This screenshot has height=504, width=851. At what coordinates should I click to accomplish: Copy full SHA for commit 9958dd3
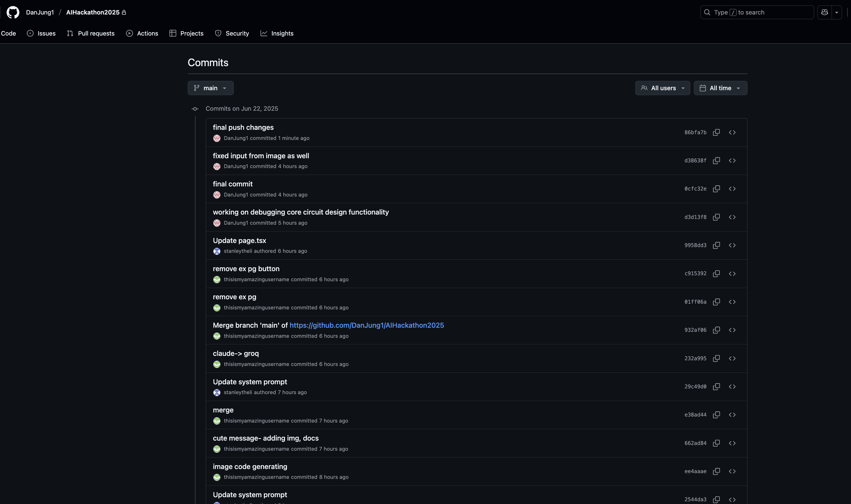point(716,245)
